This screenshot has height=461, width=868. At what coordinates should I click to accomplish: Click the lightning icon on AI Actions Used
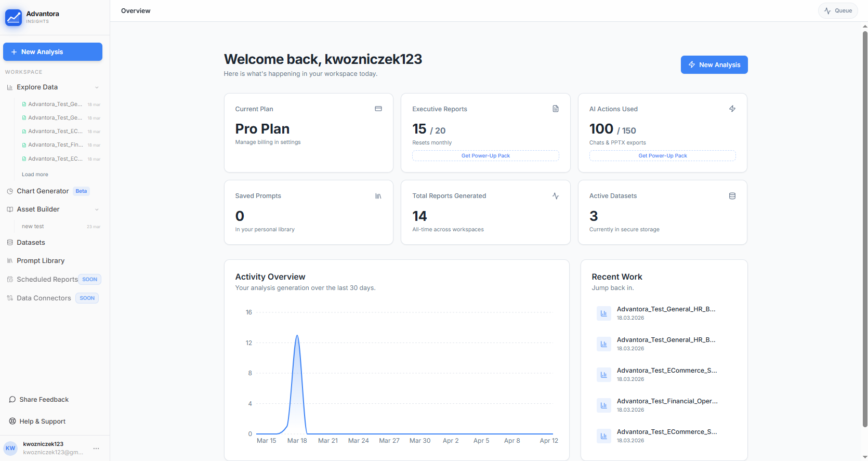732,109
